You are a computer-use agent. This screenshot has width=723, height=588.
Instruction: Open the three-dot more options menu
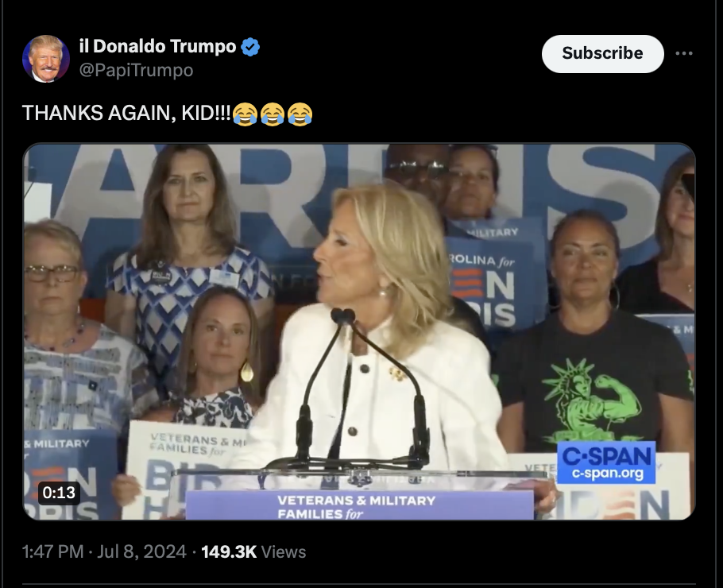coord(684,53)
